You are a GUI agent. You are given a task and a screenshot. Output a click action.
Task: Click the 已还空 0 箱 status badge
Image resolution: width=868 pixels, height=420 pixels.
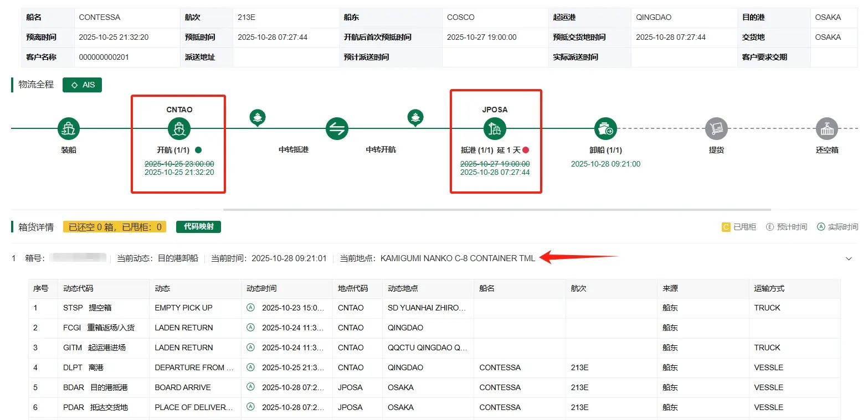[x=115, y=227]
